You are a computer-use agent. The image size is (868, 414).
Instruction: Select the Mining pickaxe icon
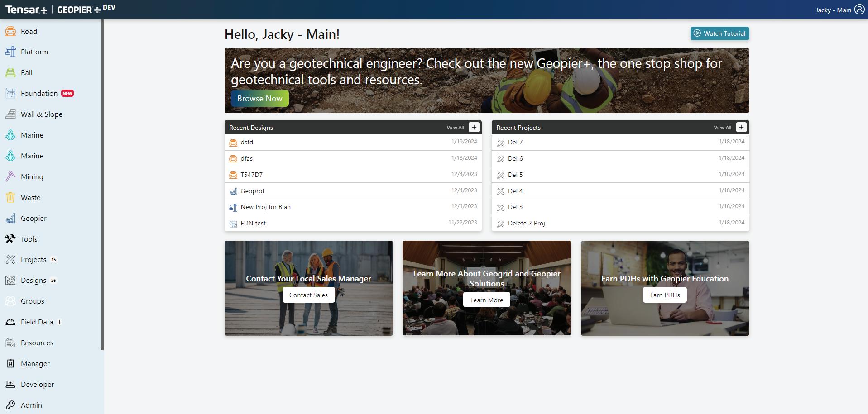tap(10, 176)
